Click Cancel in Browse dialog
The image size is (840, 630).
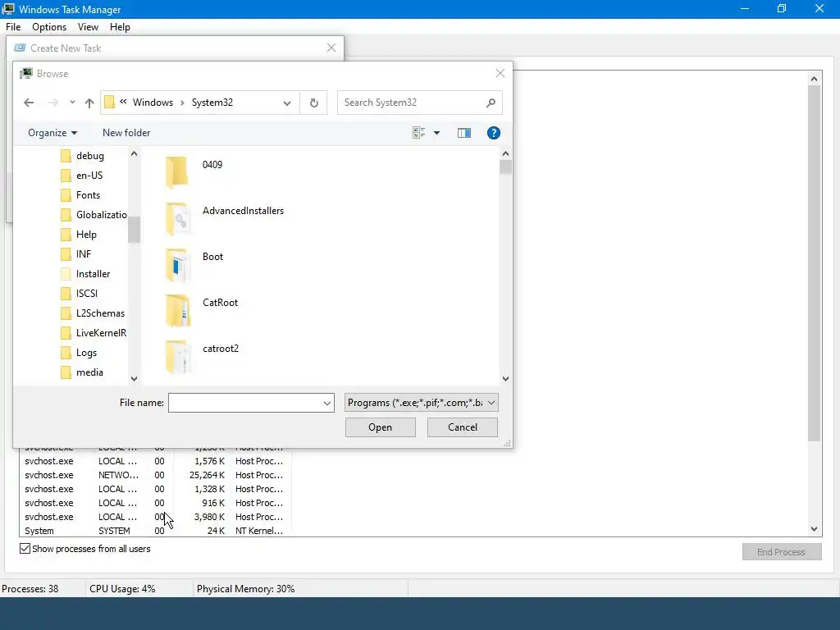[x=463, y=427]
